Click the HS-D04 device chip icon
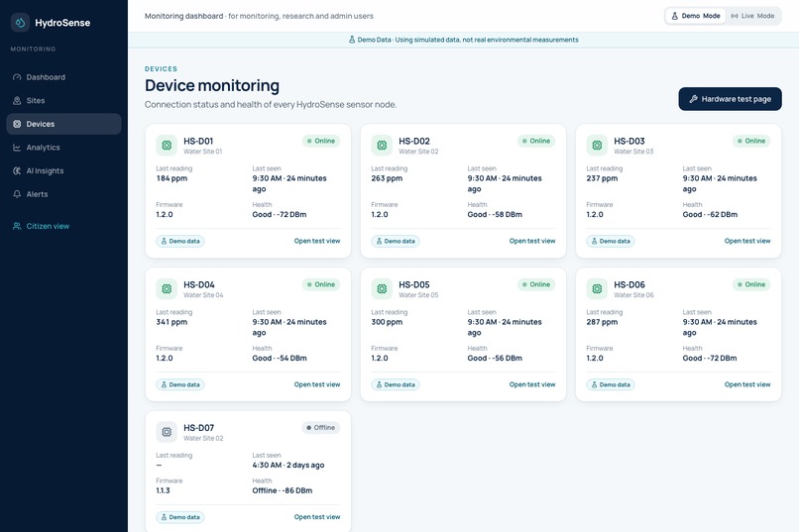Screen dimensions: 799x532 [x=167, y=288]
